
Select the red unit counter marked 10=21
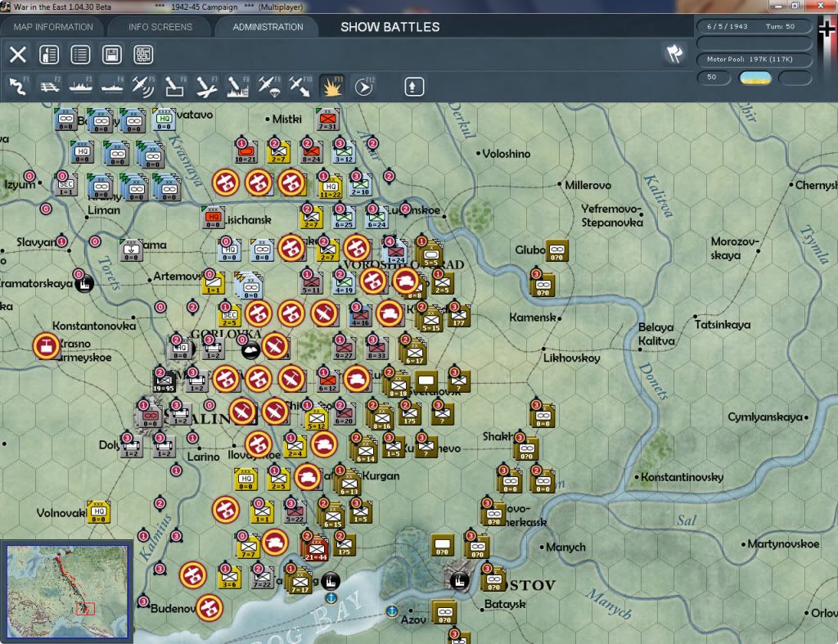246,151
